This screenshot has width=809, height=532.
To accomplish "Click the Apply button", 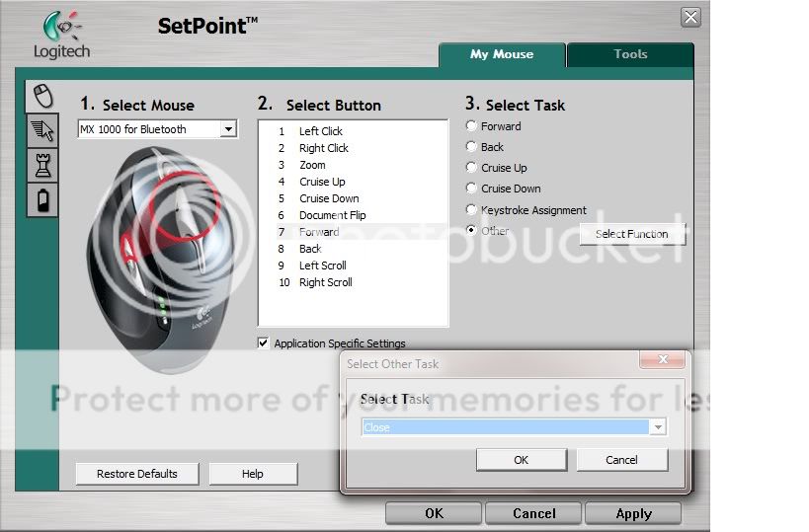I will (633, 513).
